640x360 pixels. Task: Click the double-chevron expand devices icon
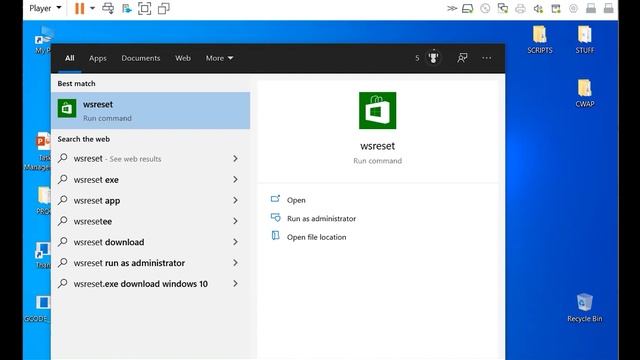[x=451, y=8]
